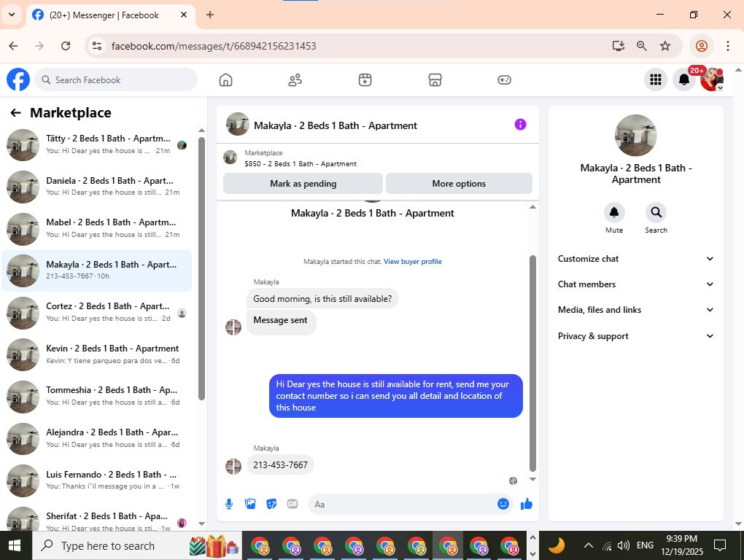Open Kevin conversation in list
The image size is (744, 560).
point(97,354)
